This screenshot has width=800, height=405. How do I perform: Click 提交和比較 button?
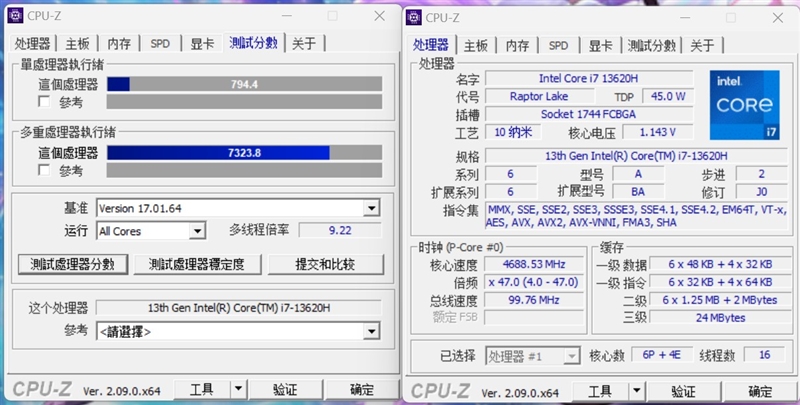pyautogui.click(x=326, y=264)
